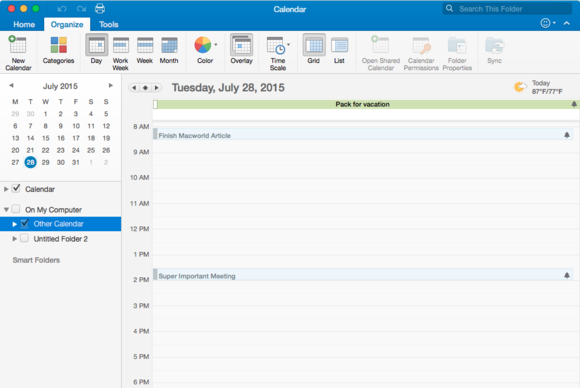Click the bell on Finish Macworld Article
This screenshot has height=388, width=580.
[567, 135]
